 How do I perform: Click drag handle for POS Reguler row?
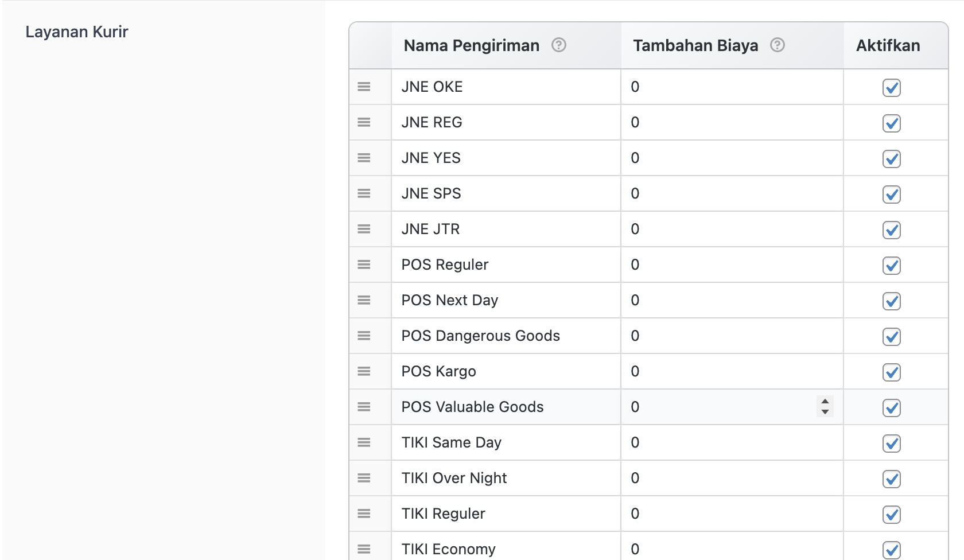[364, 265]
